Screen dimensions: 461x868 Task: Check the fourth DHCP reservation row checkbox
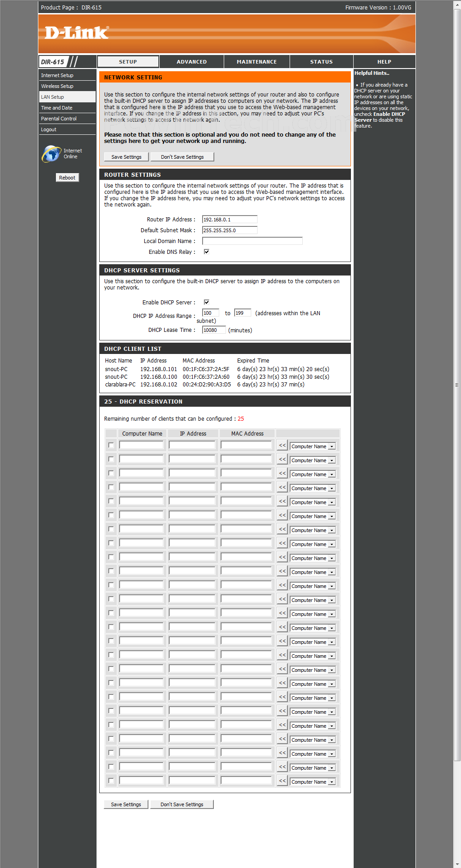(x=111, y=487)
